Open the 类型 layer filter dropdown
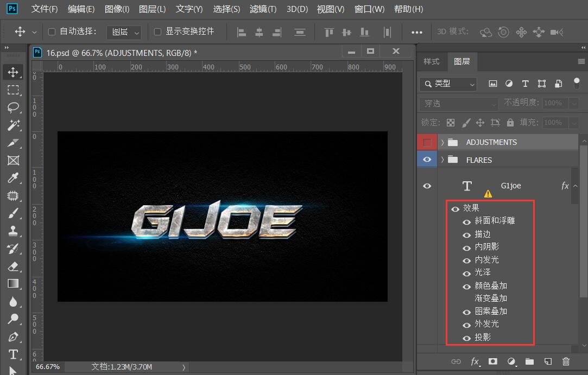Viewport: 588px width, 375px height. (448, 84)
